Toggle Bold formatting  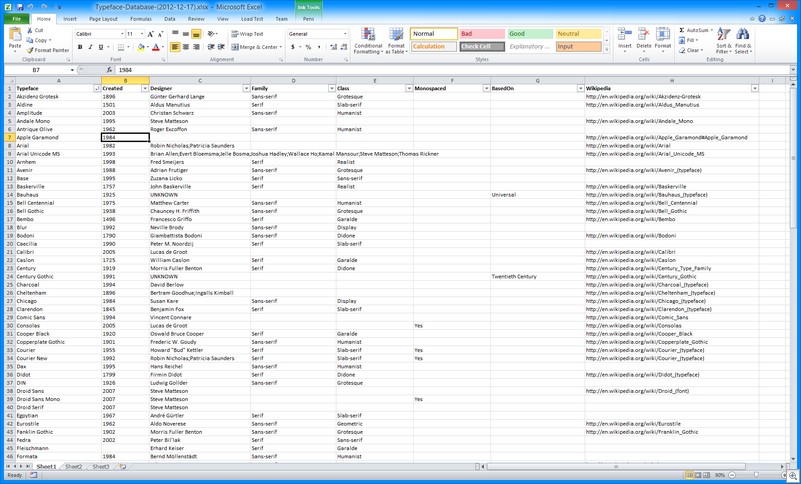click(80, 47)
